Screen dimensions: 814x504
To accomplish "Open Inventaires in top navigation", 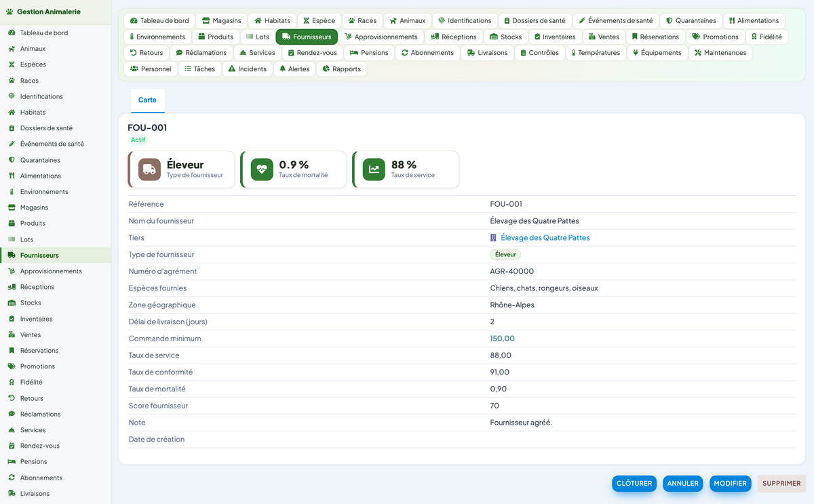I will (555, 37).
